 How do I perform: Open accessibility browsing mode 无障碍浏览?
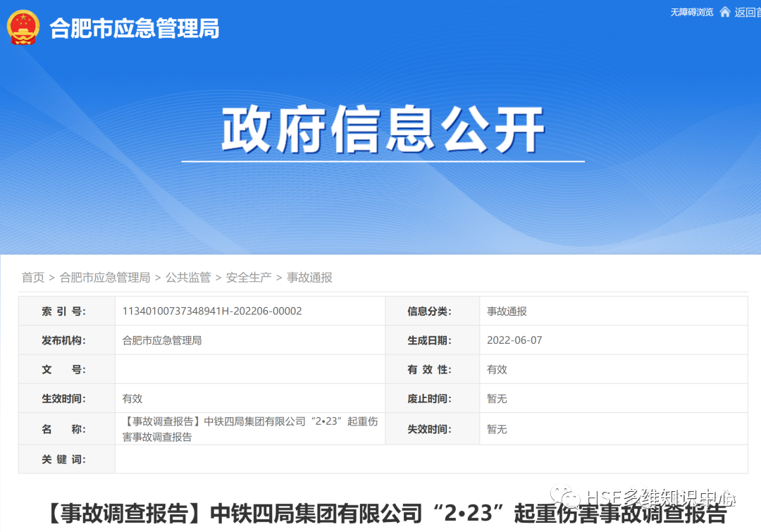tap(692, 12)
